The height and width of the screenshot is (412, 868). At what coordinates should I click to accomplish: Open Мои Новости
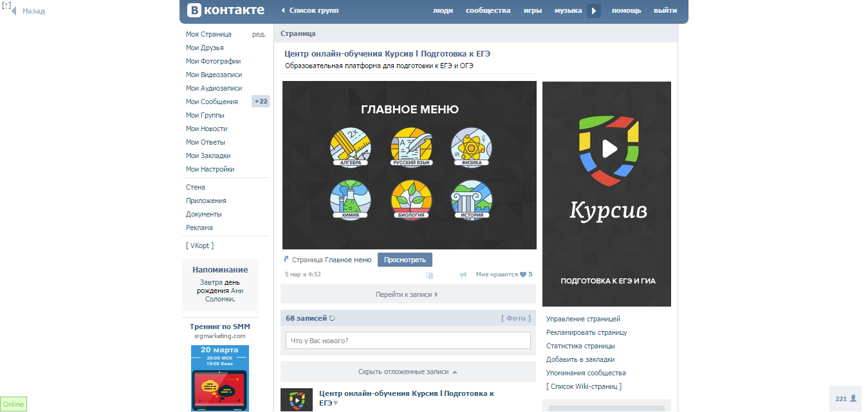207,129
